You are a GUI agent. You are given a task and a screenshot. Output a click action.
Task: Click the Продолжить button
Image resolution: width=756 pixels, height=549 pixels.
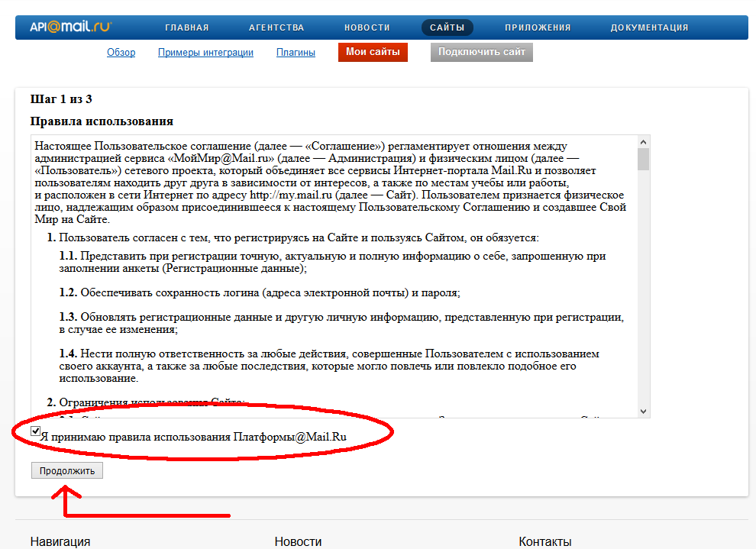click(x=67, y=470)
